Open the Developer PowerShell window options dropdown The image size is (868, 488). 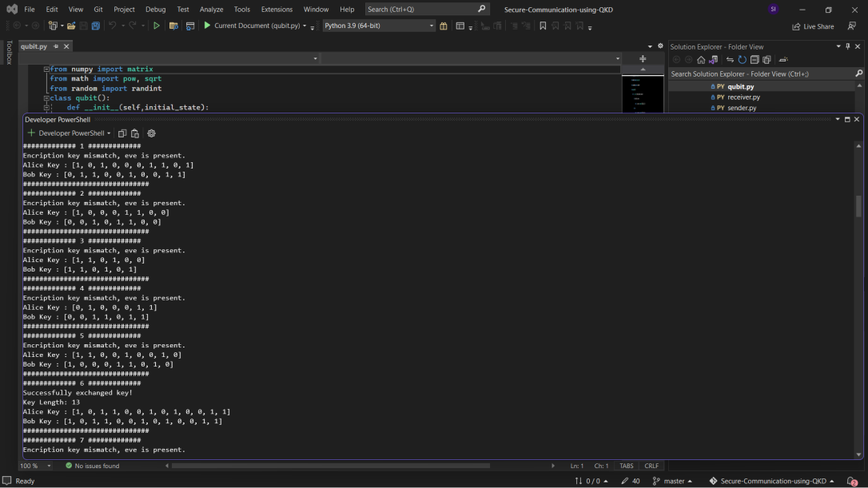pos(838,120)
